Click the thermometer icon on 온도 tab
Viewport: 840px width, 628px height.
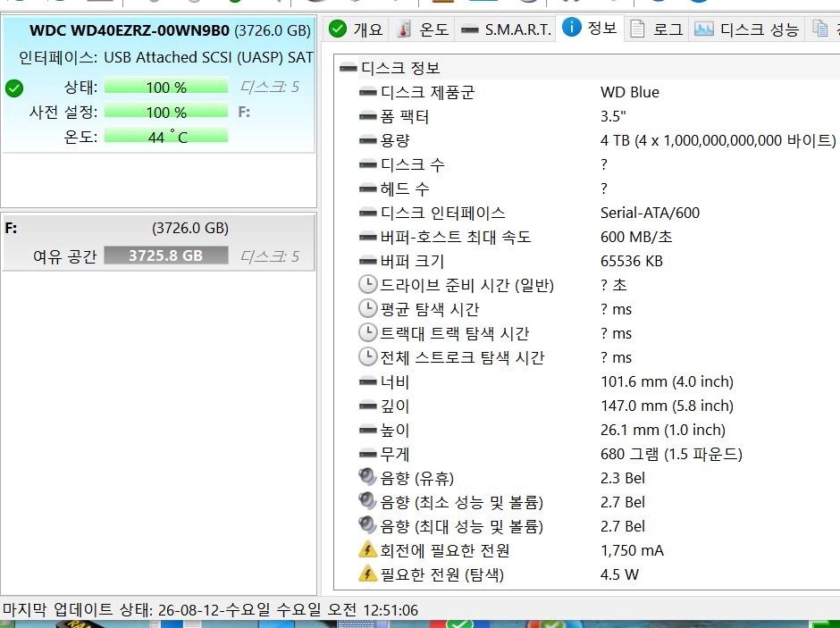405,29
